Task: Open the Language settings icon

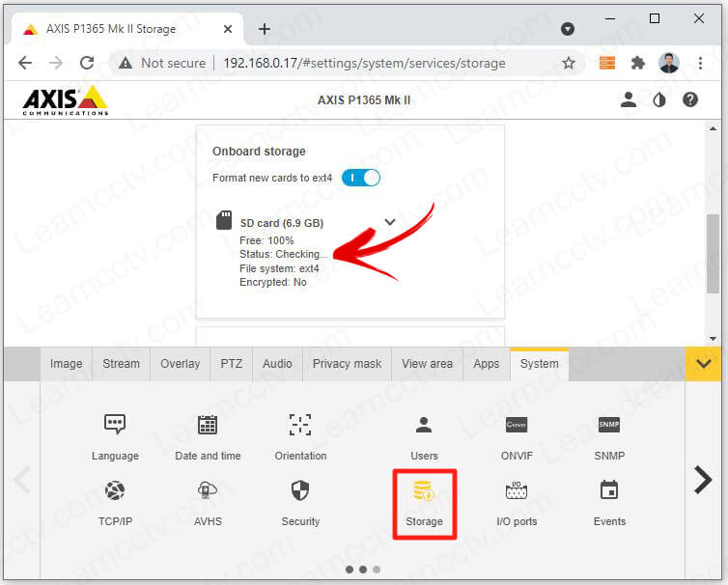Action: point(115,426)
